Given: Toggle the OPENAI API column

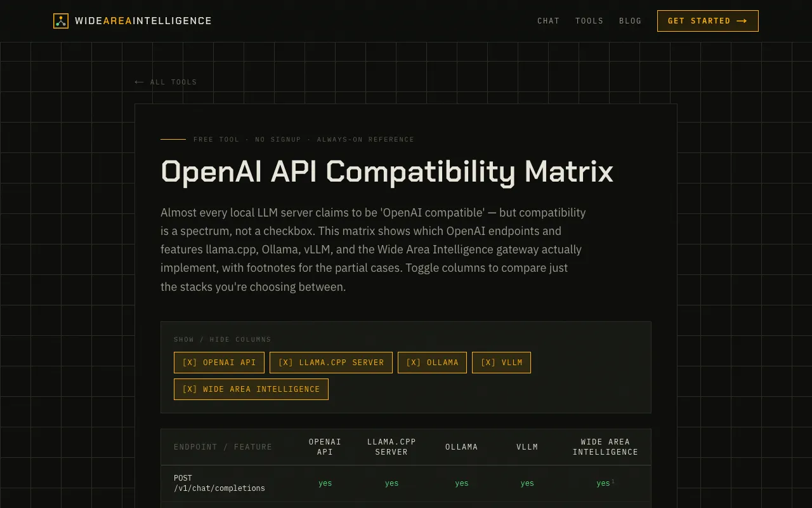Looking at the screenshot, I should (x=219, y=363).
